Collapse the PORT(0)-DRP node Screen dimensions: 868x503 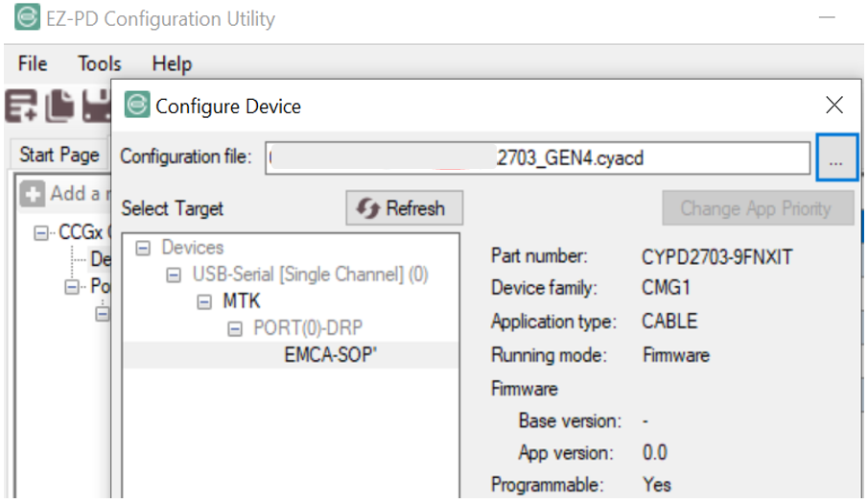point(235,329)
